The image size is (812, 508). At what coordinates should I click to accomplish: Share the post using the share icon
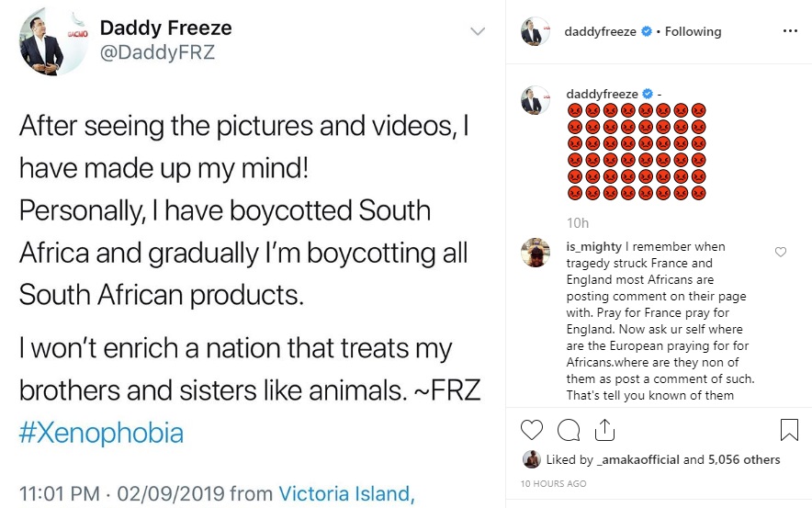605,429
